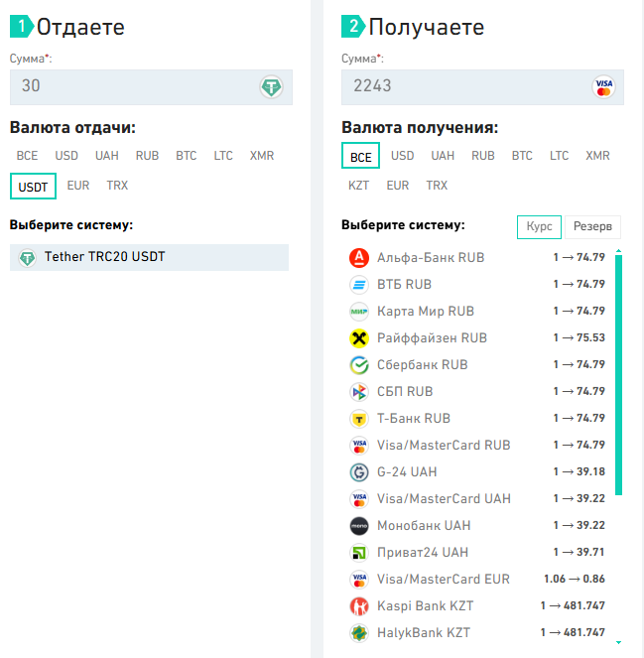644x658 pixels.
Task: Select UAH under Валюта получения
Action: click(443, 156)
